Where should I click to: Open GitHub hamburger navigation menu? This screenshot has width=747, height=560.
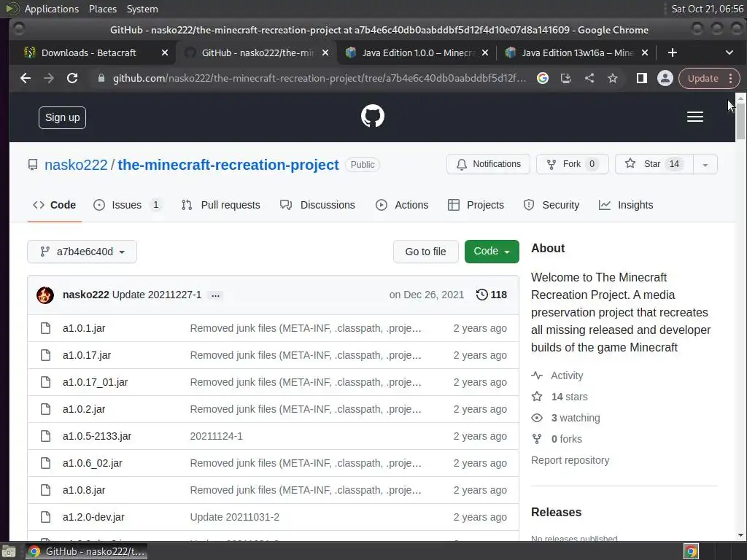pos(695,117)
